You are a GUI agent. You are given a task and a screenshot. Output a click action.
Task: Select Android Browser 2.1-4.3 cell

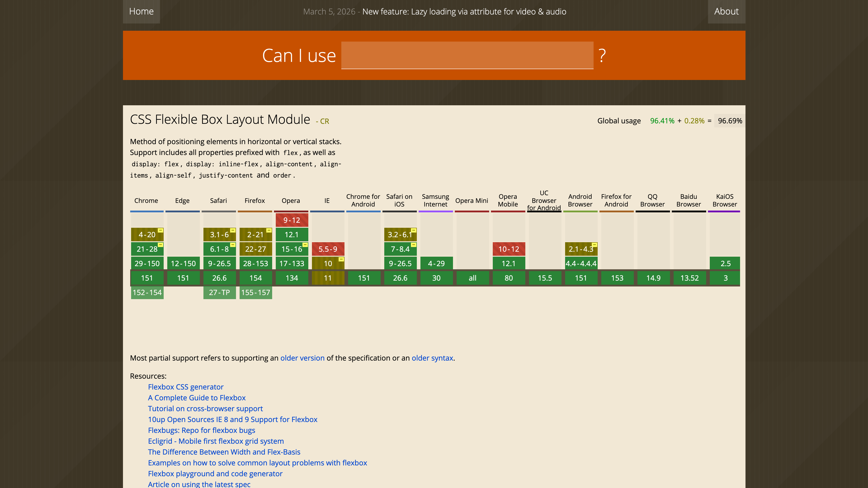pos(581,249)
